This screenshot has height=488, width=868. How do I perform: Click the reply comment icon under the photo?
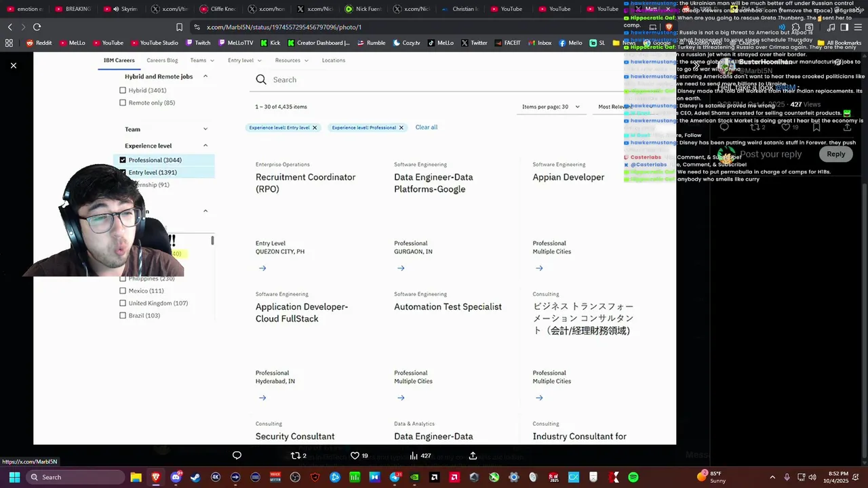(x=237, y=455)
